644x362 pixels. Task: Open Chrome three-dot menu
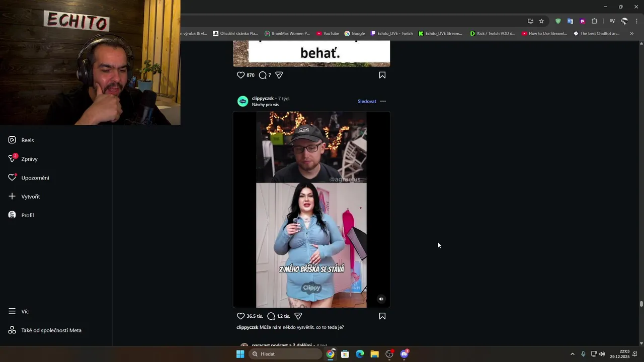click(x=637, y=21)
